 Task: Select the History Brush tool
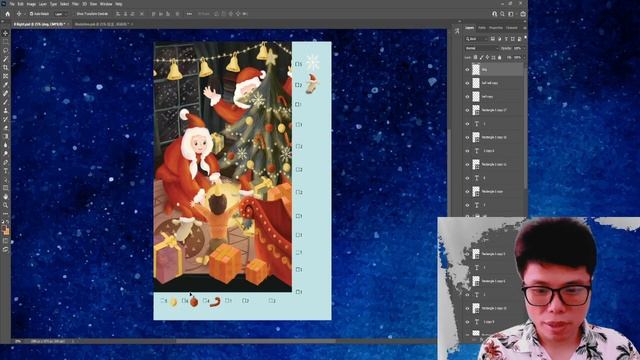[x=5, y=119]
